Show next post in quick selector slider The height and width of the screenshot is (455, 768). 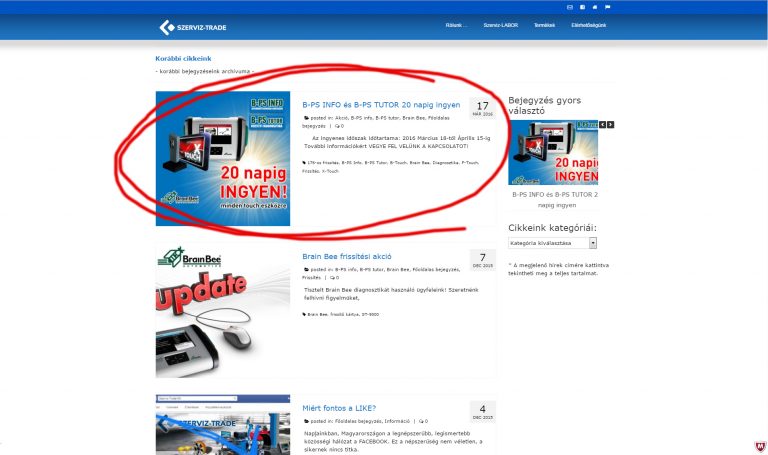[x=610, y=125]
